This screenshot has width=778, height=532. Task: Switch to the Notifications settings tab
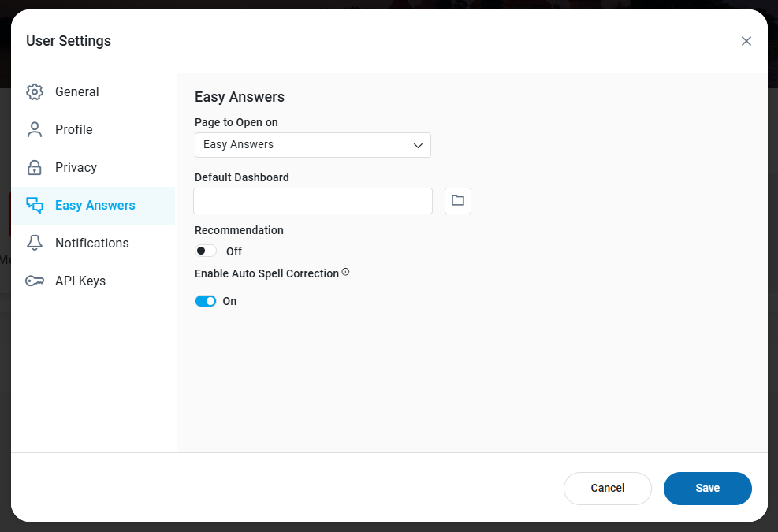tap(93, 243)
